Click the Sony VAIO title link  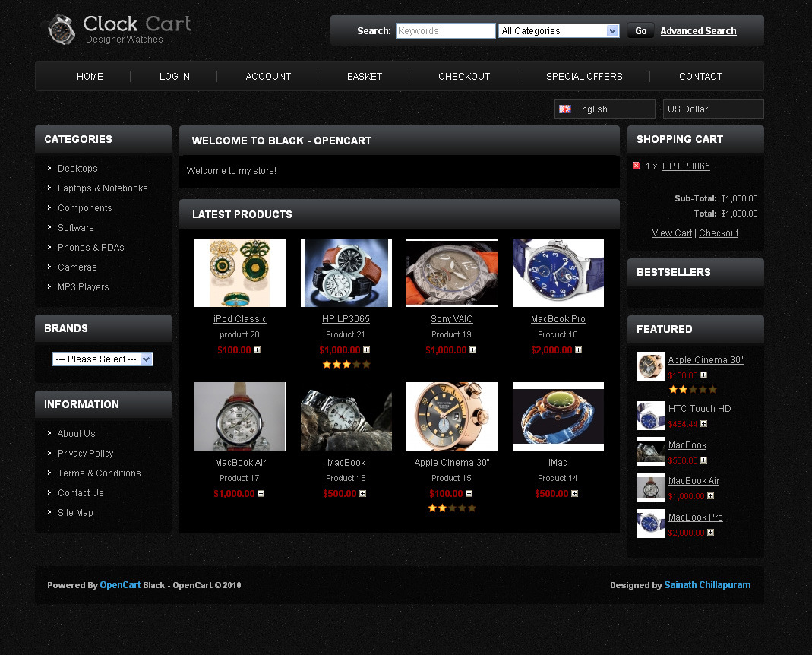[x=451, y=319]
